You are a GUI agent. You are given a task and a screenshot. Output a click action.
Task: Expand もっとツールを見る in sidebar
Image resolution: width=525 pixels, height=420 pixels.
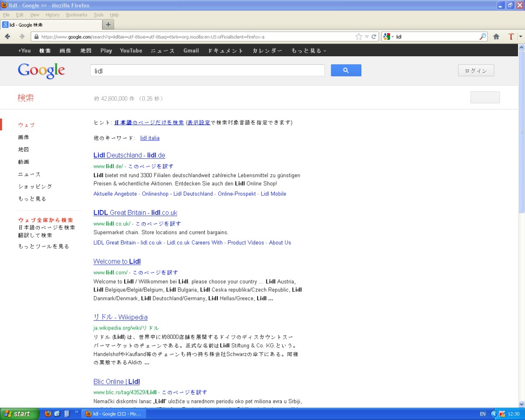pyautogui.click(x=44, y=246)
